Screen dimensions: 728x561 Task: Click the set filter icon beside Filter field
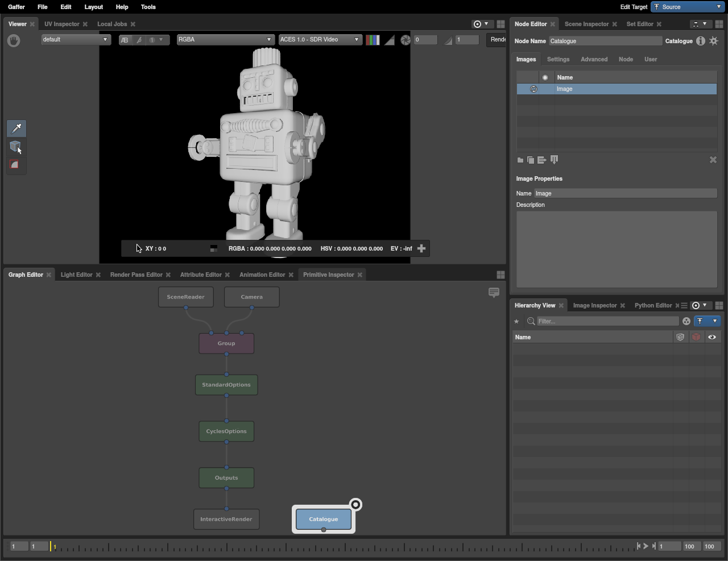tap(686, 321)
